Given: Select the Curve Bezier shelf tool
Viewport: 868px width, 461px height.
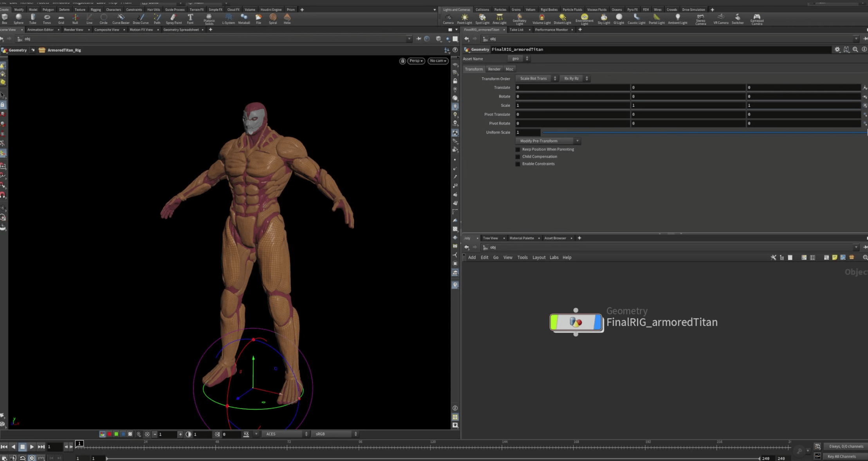Looking at the screenshot, I should point(121,19).
